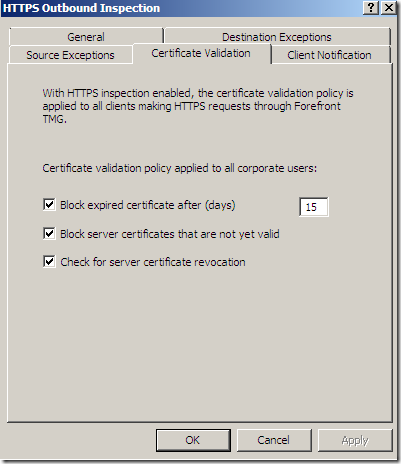Click the Apply button

355,440
